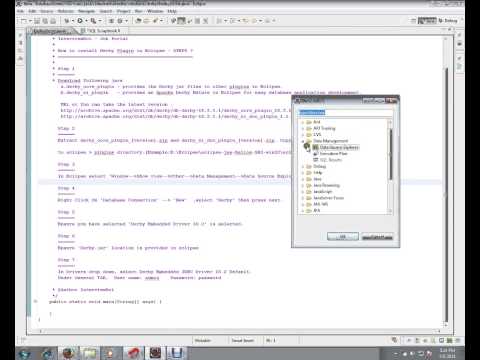Expand the CVS folder in Show View
The height and width of the screenshot is (360, 480).
pyautogui.click(x=303, y=135)
